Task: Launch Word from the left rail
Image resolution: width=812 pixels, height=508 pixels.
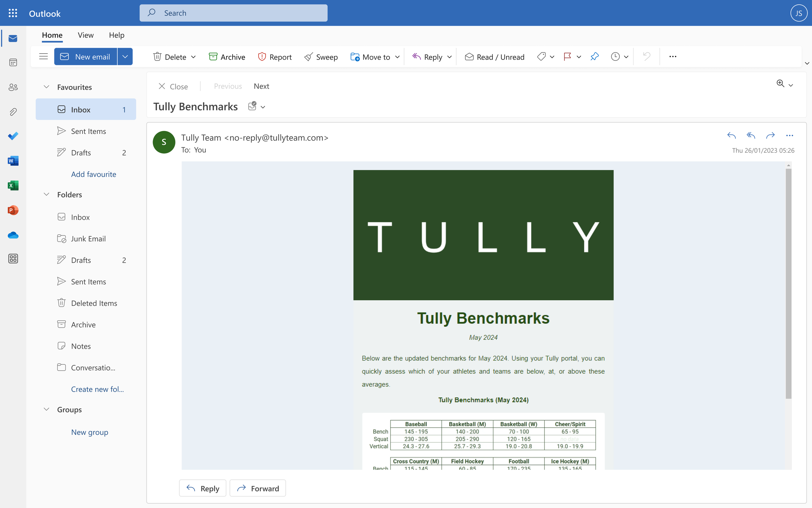Action: (x=13, y=161)
